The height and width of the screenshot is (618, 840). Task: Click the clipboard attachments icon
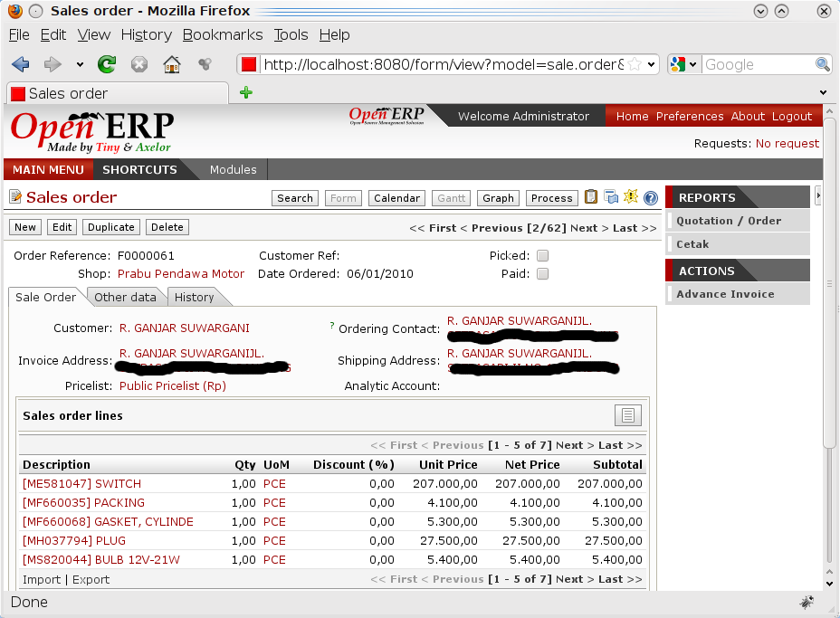[591, 197]
